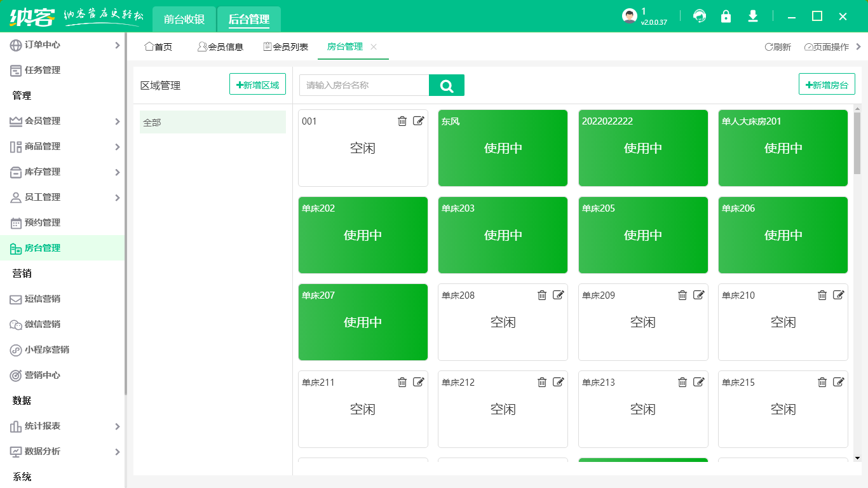The height and width of the screenshot is (488, 868).
Task: Click the 新增房台 button
Action: 827,85
